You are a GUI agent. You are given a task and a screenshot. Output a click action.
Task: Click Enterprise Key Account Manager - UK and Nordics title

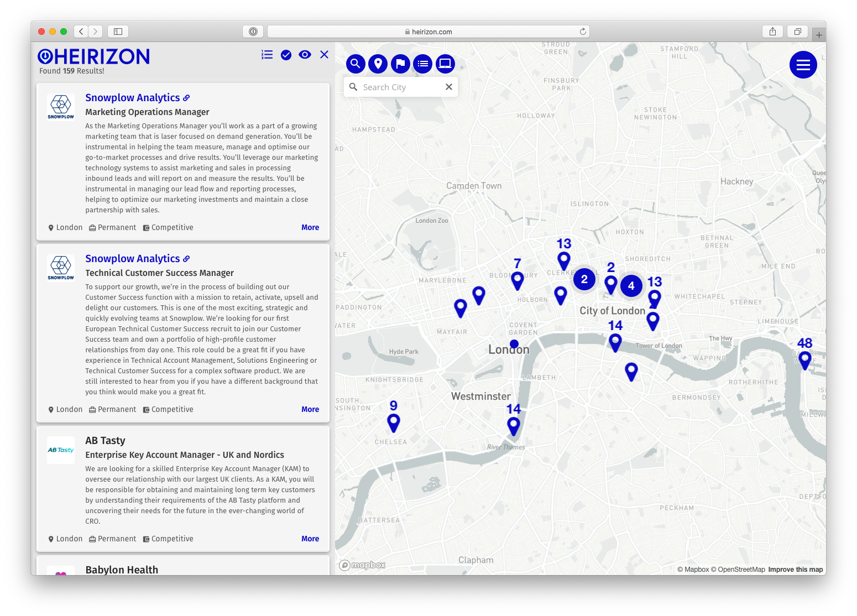[185, 455]
